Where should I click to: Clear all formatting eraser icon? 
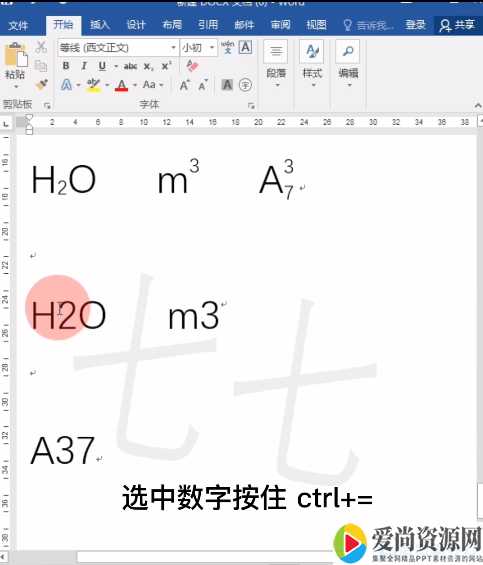(192, 66)
